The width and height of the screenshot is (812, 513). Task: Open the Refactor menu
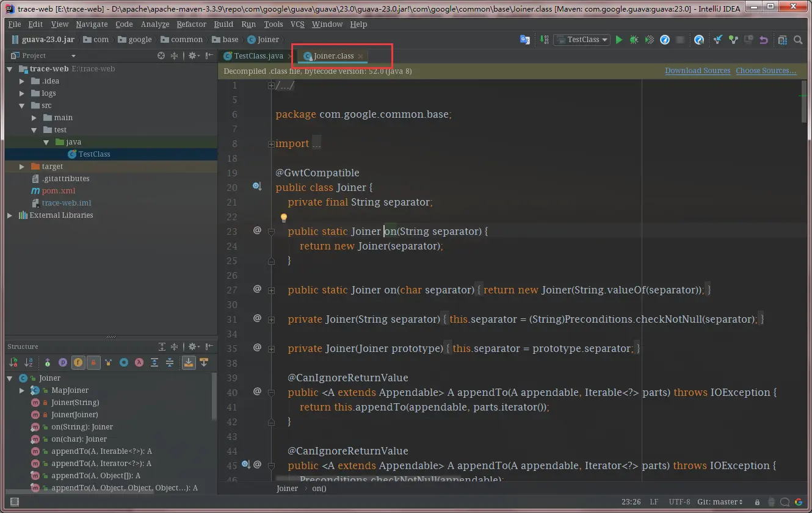191,24
